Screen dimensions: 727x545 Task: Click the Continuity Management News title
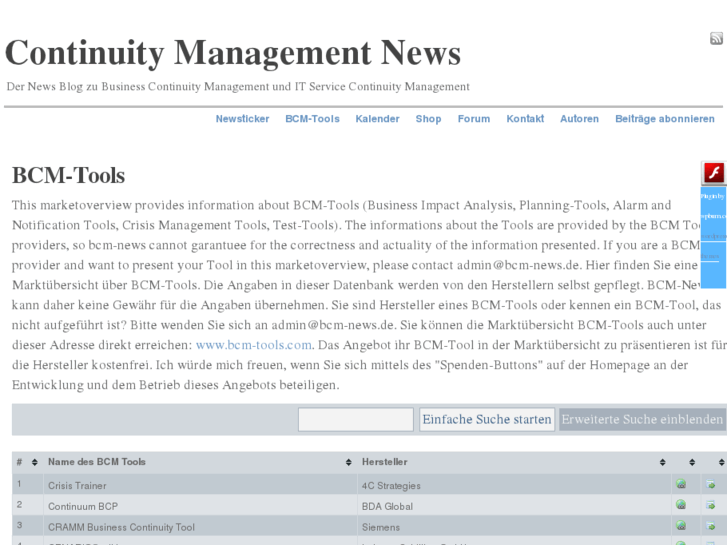233,52
